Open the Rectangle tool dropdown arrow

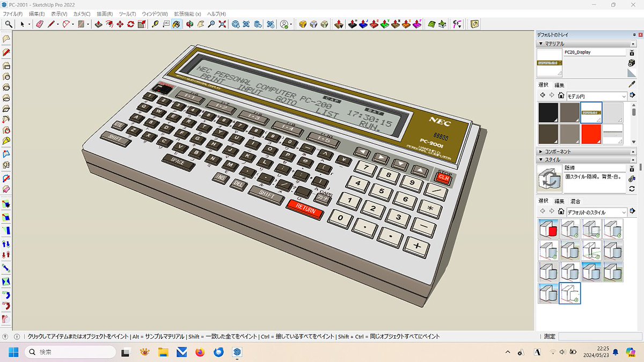tap(87, 24)
